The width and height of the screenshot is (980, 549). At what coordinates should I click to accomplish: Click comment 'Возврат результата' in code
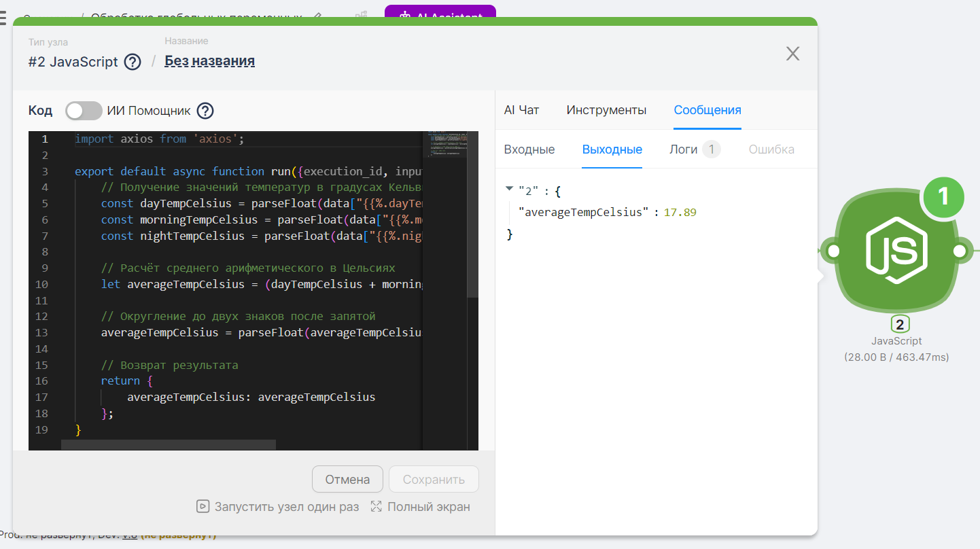tap(169, 365)
